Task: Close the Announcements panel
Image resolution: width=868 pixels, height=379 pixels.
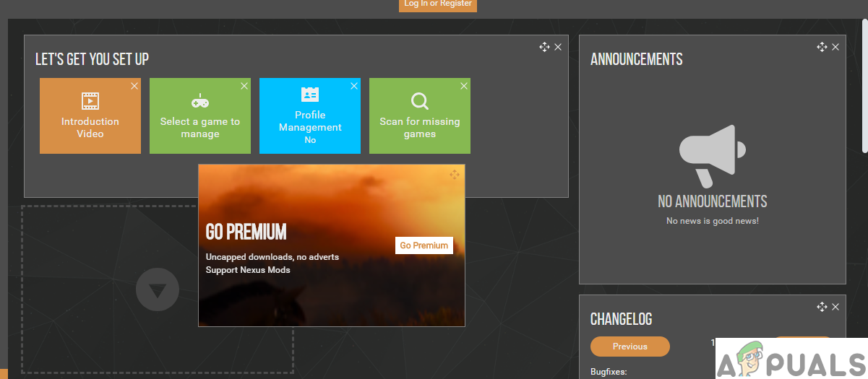Action: (835, 47)
